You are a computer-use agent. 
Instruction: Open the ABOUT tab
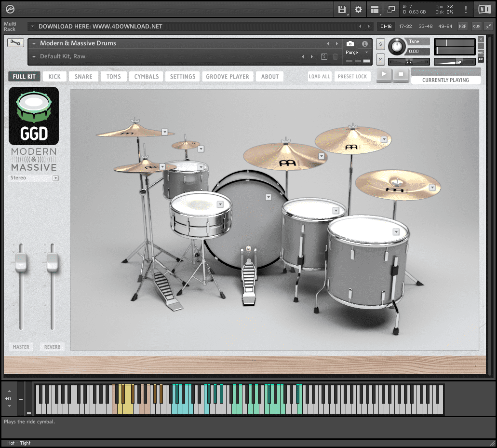(x=270, y=76)
